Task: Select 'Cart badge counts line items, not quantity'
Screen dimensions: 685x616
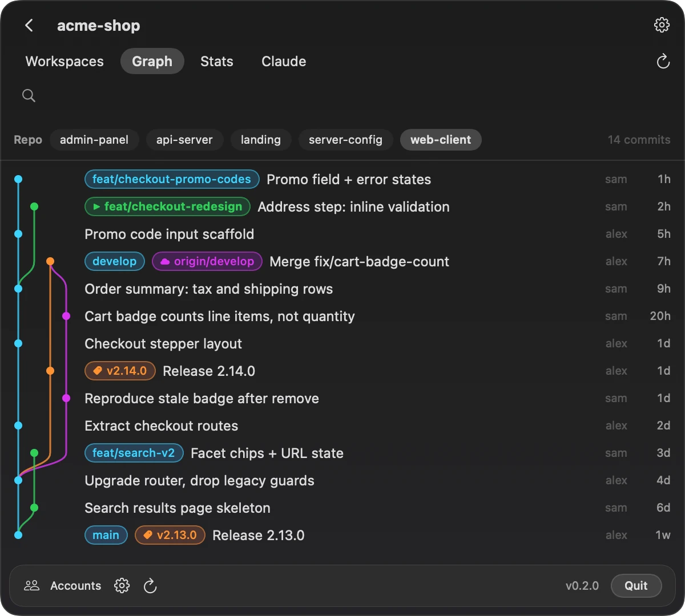Action: click(x=220, y=316)
